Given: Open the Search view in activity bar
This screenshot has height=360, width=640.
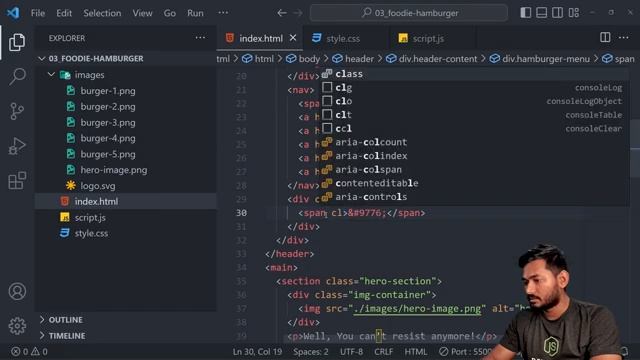Looking at the screenshot, I should tap(17, 76).
